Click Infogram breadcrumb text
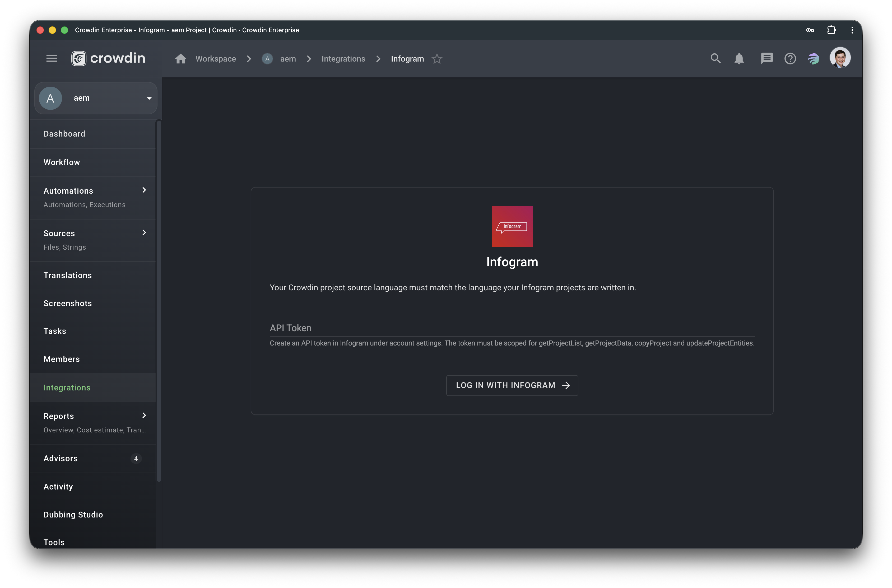 [x=407, y=59]
